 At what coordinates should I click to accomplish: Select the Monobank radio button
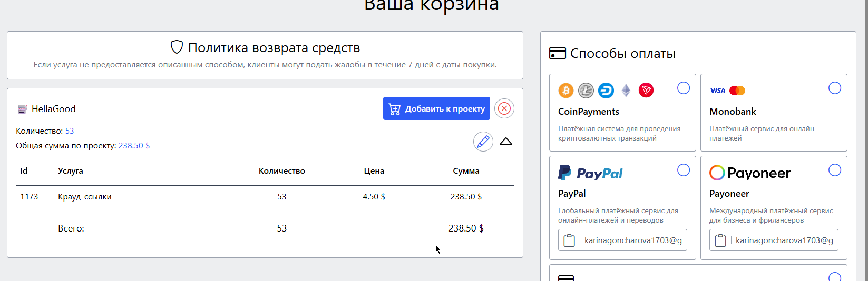(835, 88)
